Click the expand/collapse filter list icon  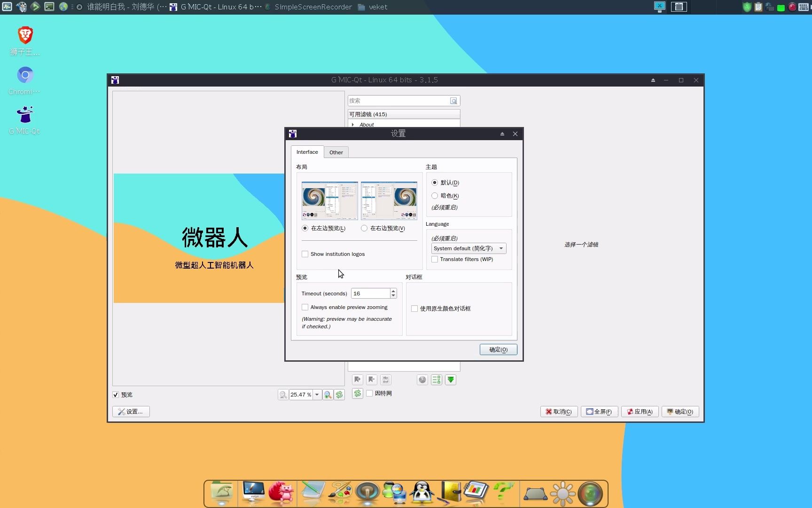pos(436,380)
